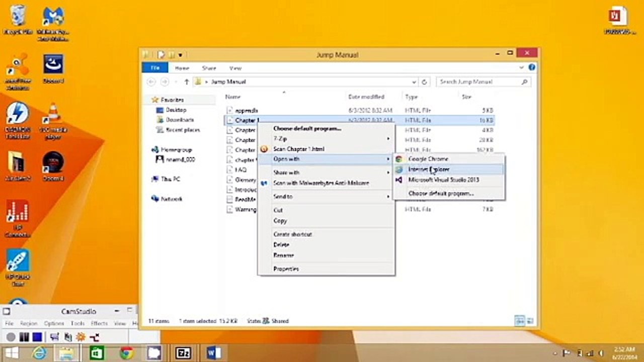644x362 pixels.
Task: Open the File tab in Explorer
Action: click(155, 68)
